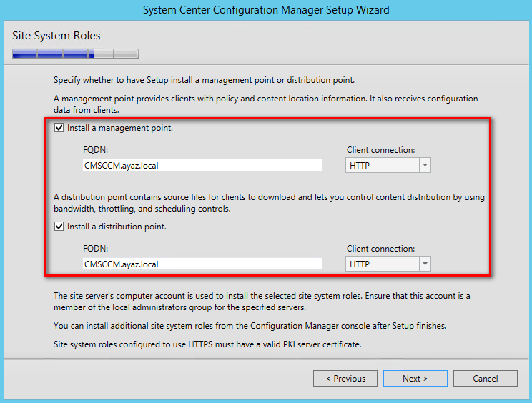Select management point HTTP combo box
This screenshot has width=532, height=403.
388,165
